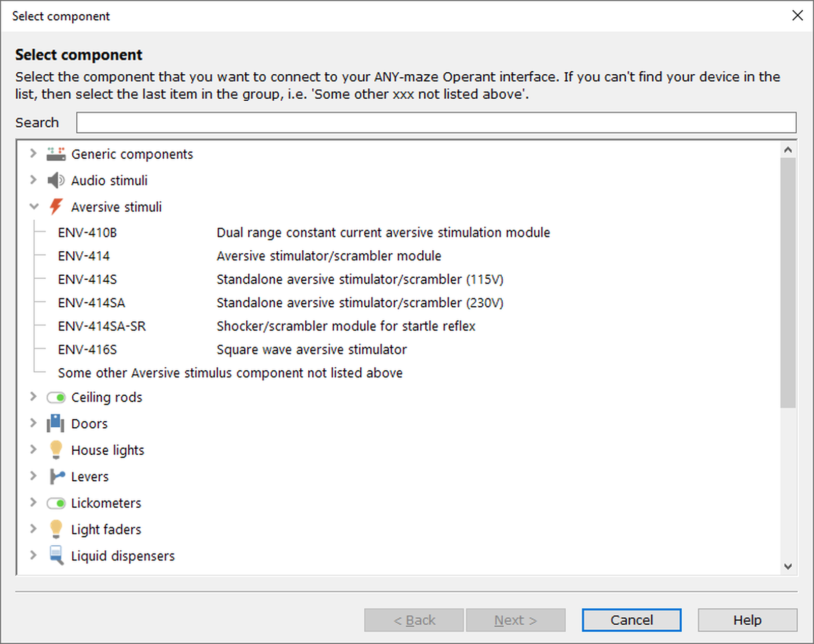The image size is (814, 644).
Task: Click in the Search text field
Action: point(436,123)
